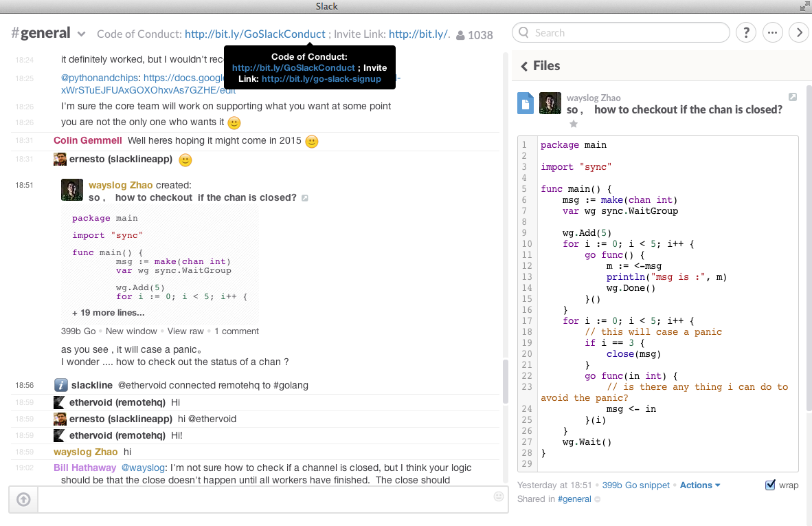Click wayslog Zhao's avatar in chat message

tap(72, 190)
